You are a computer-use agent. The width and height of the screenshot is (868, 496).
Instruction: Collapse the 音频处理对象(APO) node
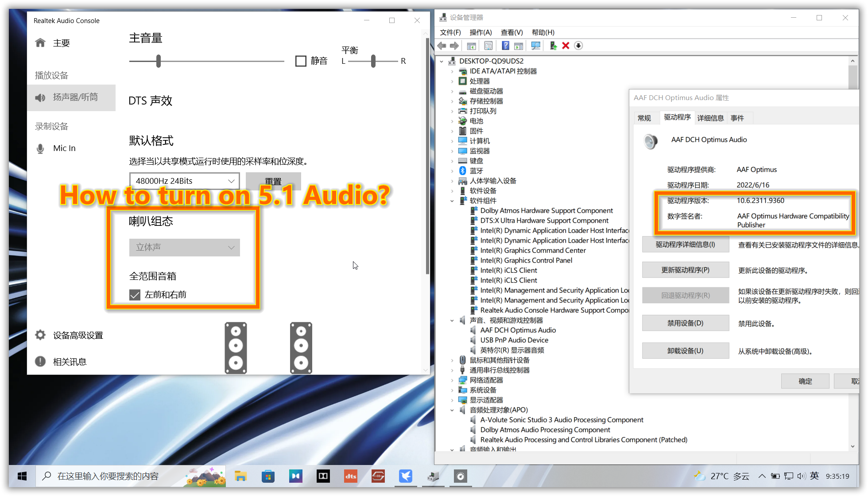tap(452, 410)
